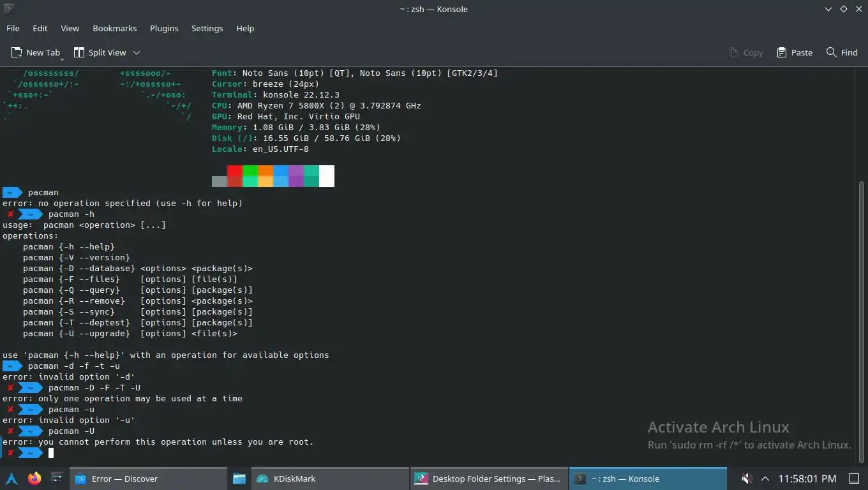Switch to KDiskMark window
Screen dimensions: 868x490
point(329,479)
